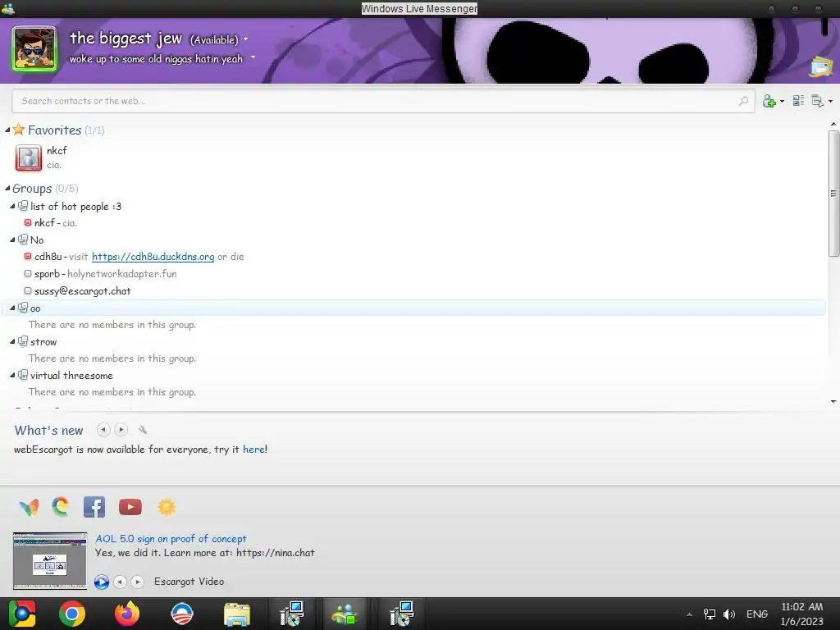Open the cdh8u.duckdns.org link
Image resolution: width=840 pixels, height=630 pixels.
pos(153,257)
